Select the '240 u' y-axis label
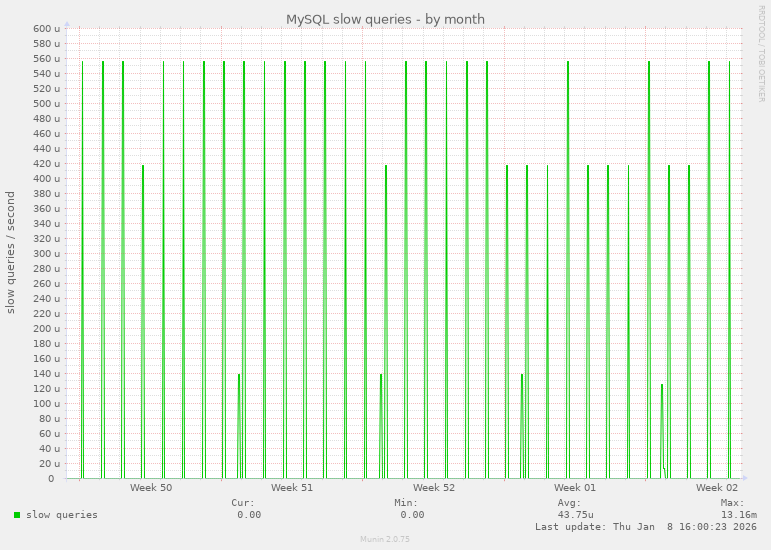Screen dimensions: 771x550 pos(47,298)
